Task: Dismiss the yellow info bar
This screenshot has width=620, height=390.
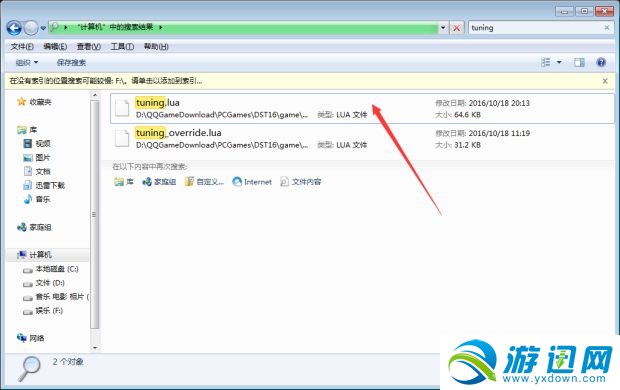Action: point(605,81)
